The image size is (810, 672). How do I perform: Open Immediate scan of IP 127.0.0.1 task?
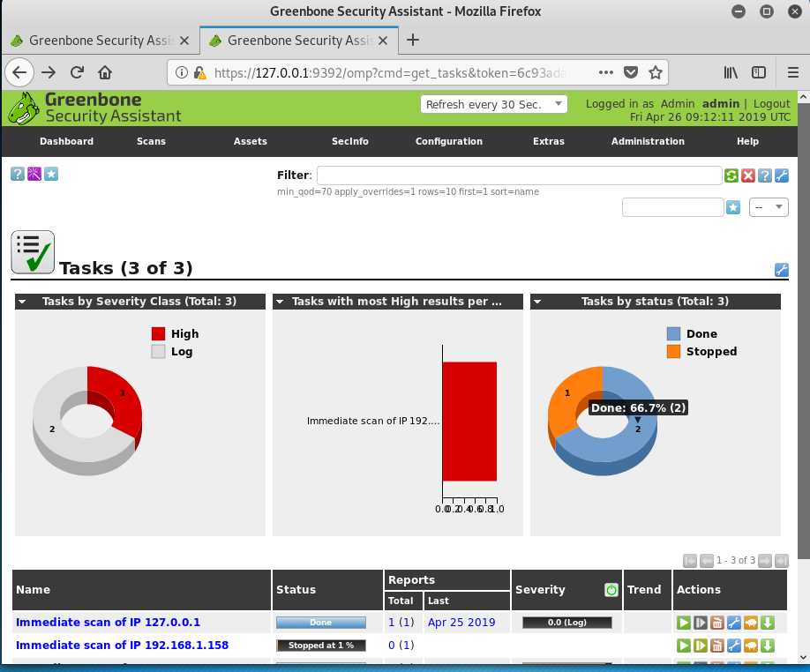click(x=108, y=623)
